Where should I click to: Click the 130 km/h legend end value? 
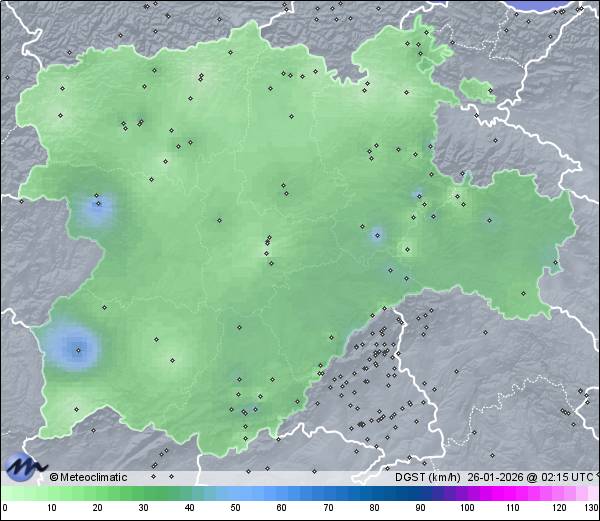591,507
